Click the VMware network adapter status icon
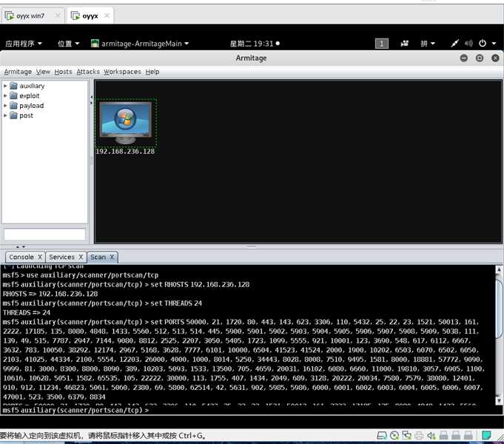 pyautogui.click(x=406, y=436)
